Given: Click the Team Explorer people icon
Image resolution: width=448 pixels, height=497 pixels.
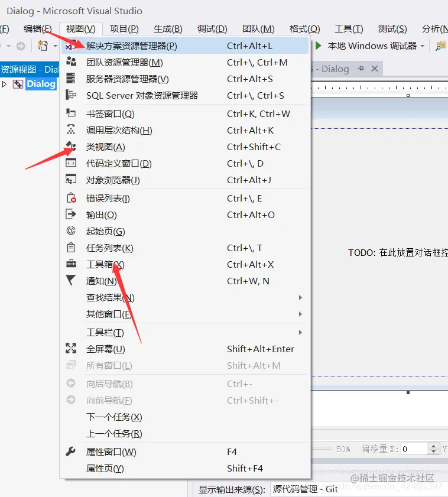Looking at the screenshot, I should (71, 61).
